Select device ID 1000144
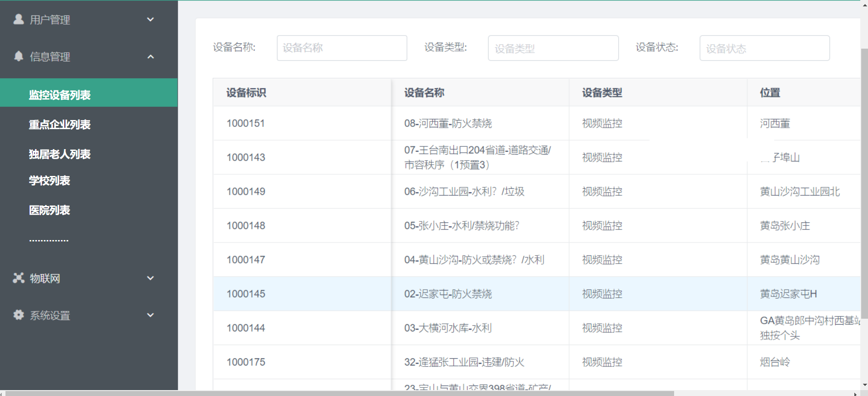 [x=246, y=328]
